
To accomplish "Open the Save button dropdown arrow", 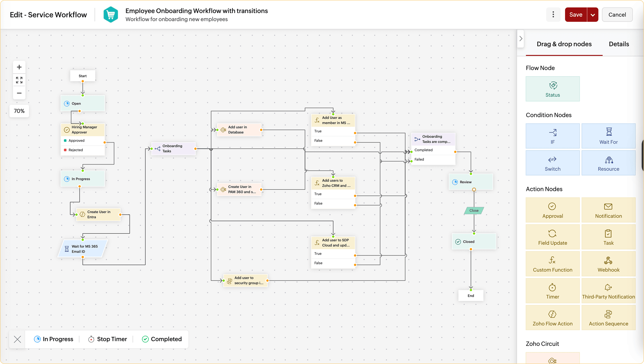I will (x=592, y=15).
